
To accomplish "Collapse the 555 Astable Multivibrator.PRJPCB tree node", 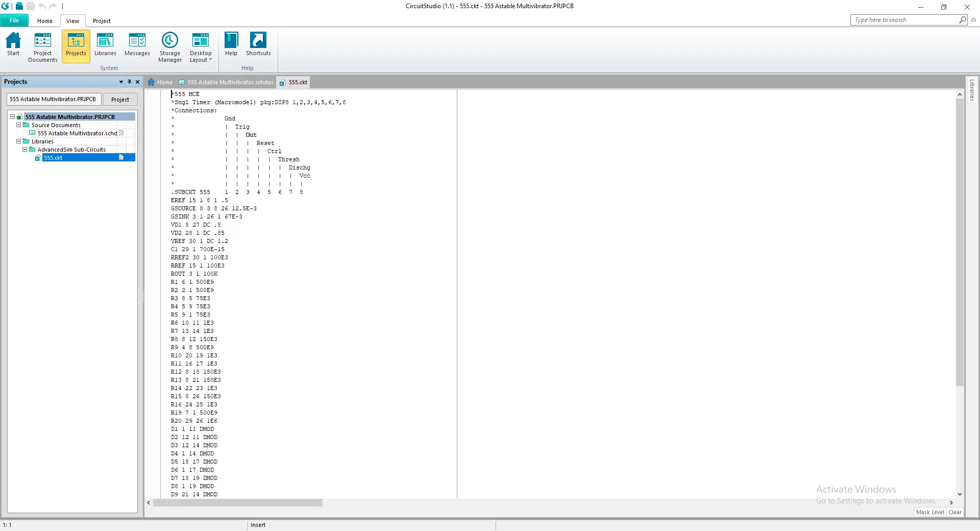I will [12, 117].
